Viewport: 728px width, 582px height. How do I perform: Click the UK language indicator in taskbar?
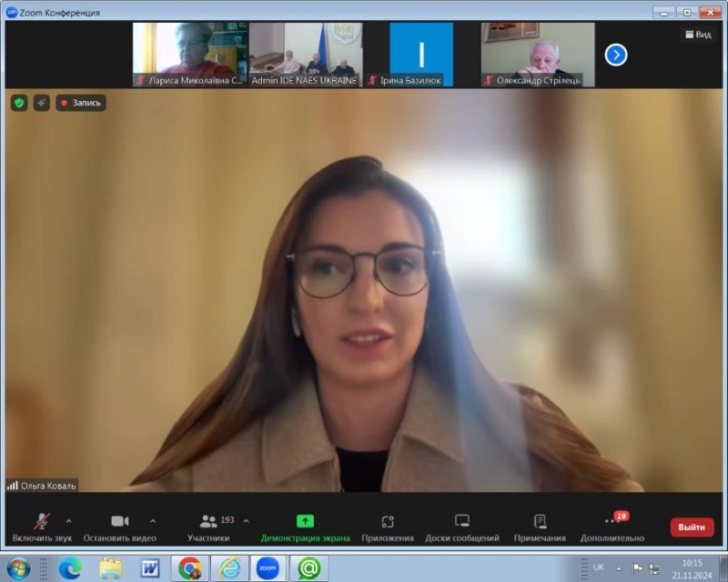click(598, 567)
